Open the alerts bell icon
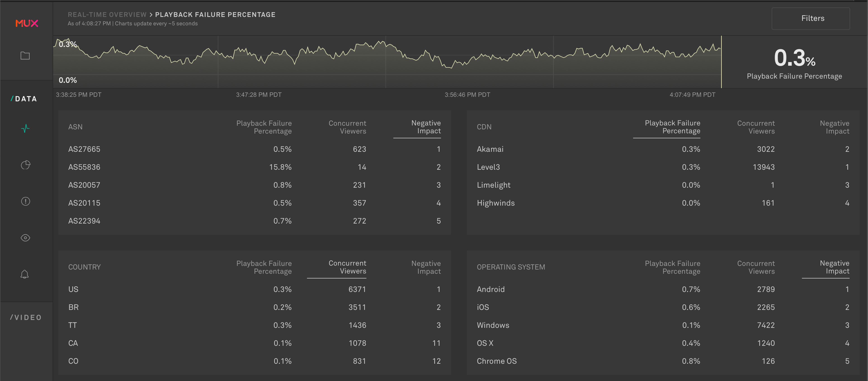This screenshot has width=868, height=381. pyautogui.click(x=25, y=274)
